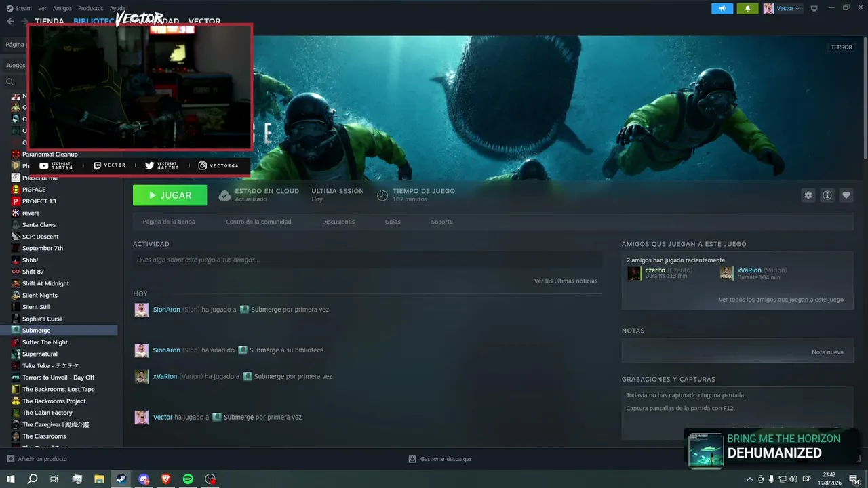The width and height of the screenshot is (868, 488).
Task: Open the Amigos menu
Action: (62, 8)
